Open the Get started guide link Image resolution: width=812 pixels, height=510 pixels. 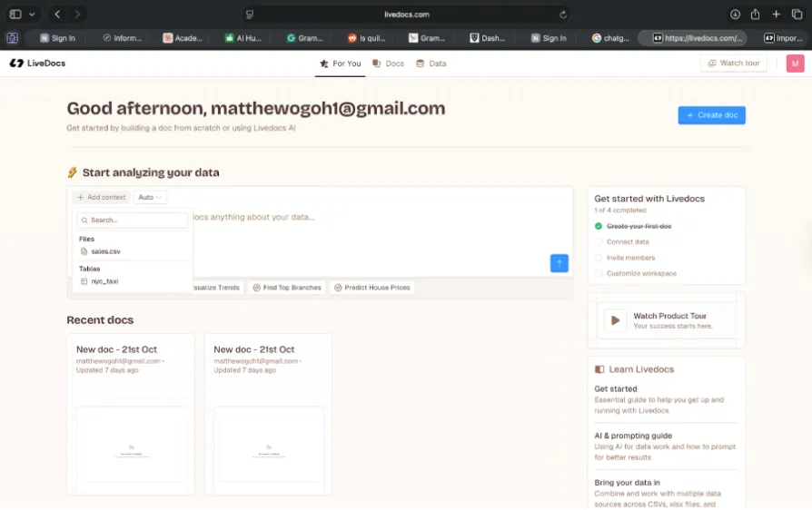[x=615, y=389]
